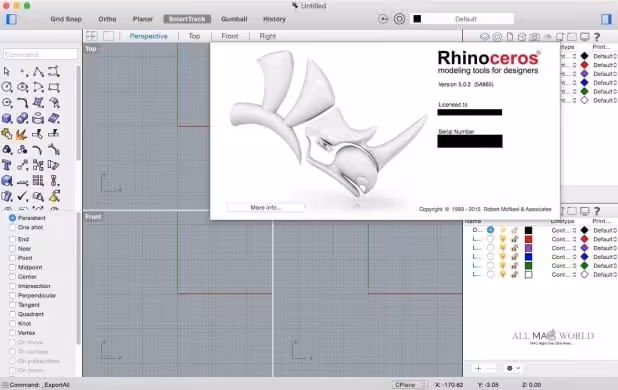Switch to the Perspective viewport tab

coord(149,36)
